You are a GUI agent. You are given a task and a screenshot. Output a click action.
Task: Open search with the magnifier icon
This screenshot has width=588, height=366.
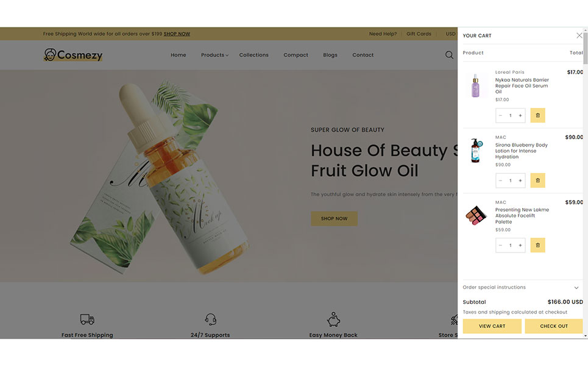click(x=449, y=55)
